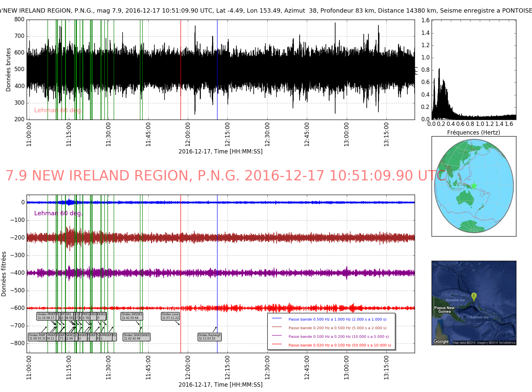Viewport: 532px width, 392px height.
Task: Click the brown line sample in the legend
Action: 277,327
